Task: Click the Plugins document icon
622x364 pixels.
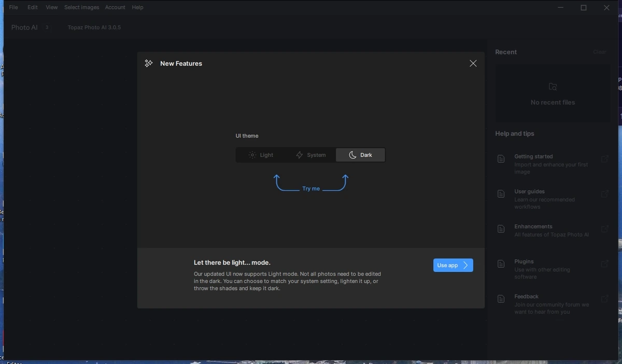Action: 501,264
